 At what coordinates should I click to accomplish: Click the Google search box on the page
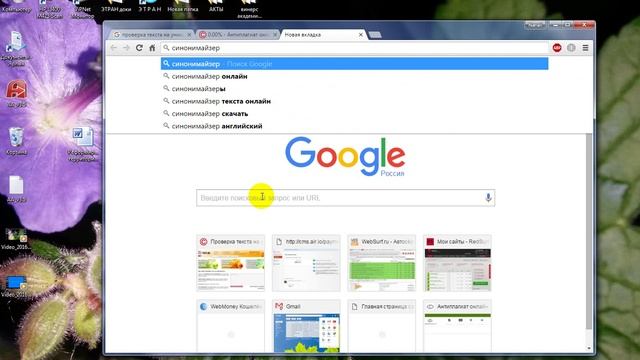coord(345,198)
